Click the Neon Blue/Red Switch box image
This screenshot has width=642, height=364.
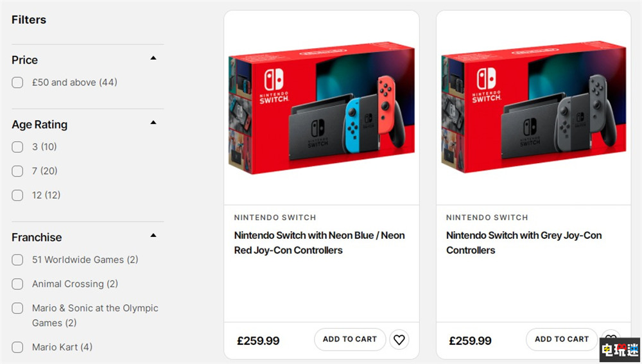tap(322, 108)
